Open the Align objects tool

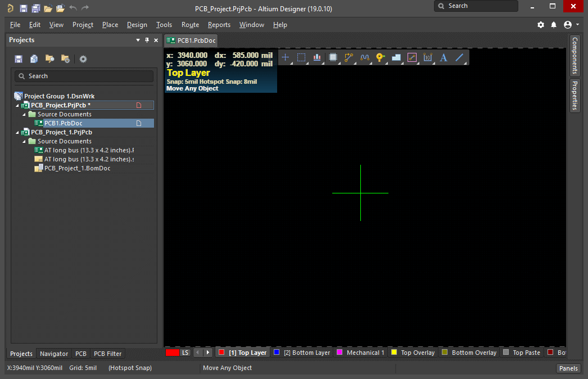click(x=317, y=57)
